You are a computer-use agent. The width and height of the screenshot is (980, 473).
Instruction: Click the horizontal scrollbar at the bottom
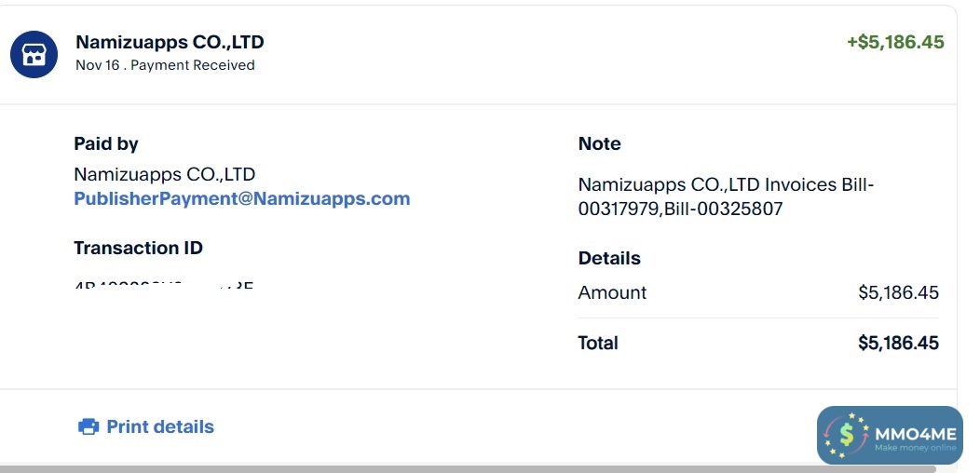(x=466, y=468)
